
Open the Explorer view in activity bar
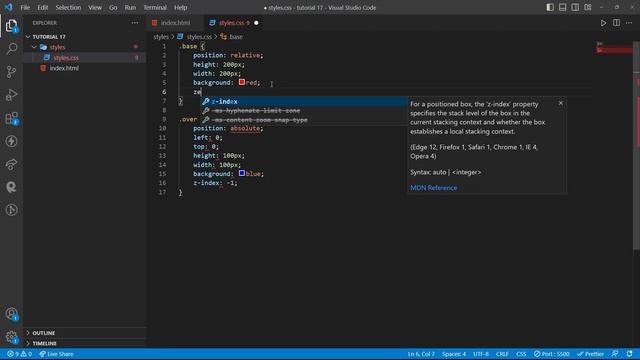coord(11,26)
